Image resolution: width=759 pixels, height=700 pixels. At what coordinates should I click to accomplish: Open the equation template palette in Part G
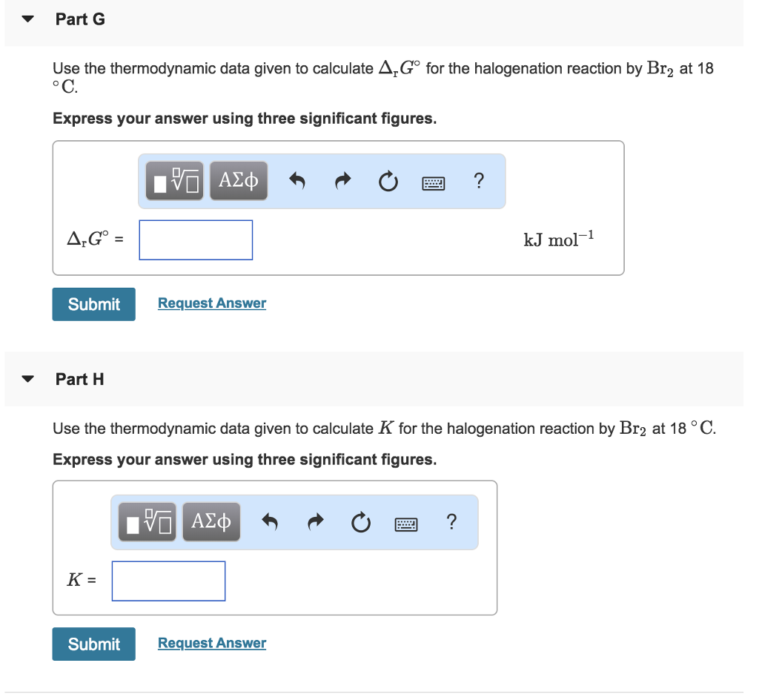pos(173,180)
